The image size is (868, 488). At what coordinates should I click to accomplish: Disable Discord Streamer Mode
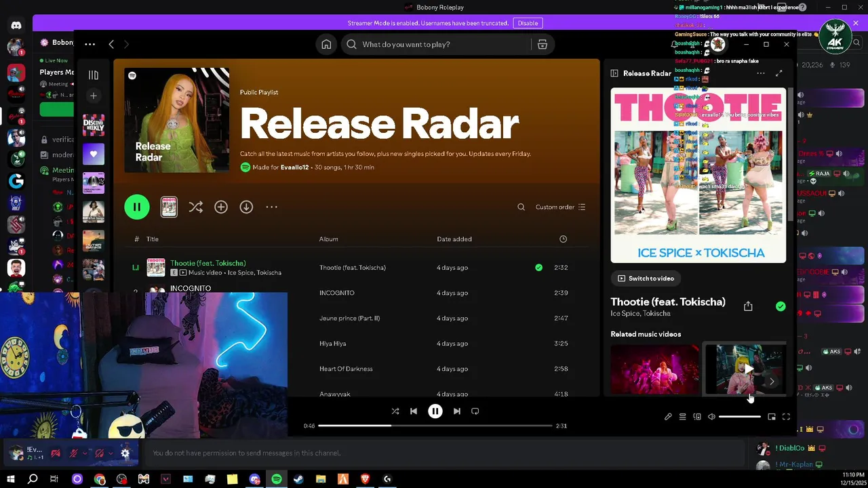(x=528, y=23)
